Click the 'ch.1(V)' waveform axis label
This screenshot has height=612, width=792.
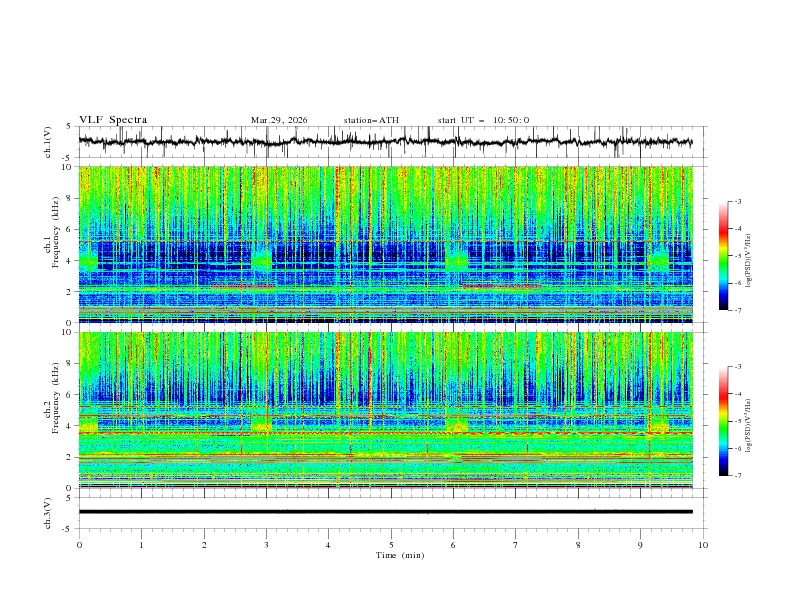[48, 142]
